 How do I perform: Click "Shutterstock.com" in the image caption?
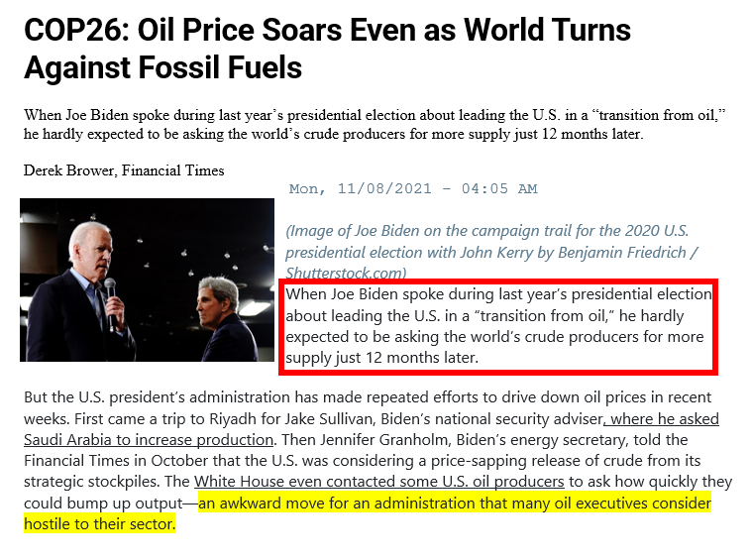click(x=343, y=273)
